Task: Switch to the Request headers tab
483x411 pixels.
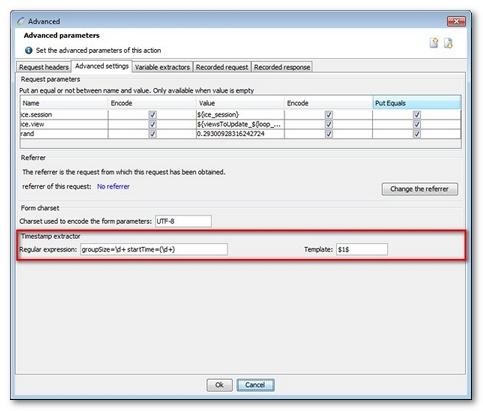Action: (x=44, y=67)
